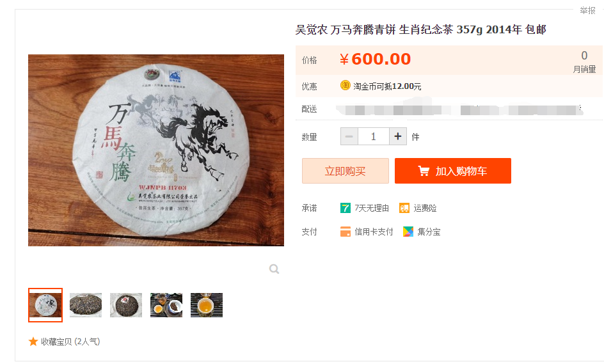Select the fourth thumbnail showing the tea set
This screenshot has height=364, width=604.
tap(166, 305)
